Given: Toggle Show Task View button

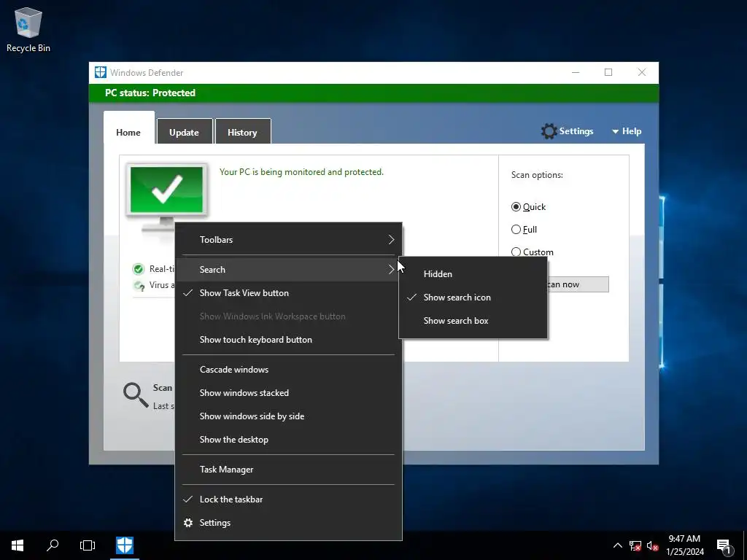Looking at the screenshot, I should pos(288,293).
